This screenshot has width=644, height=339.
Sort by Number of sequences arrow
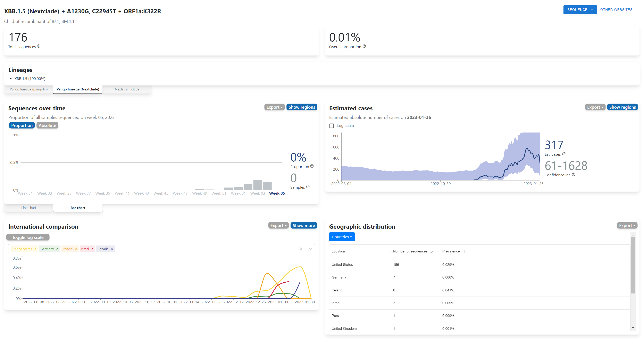431,251
